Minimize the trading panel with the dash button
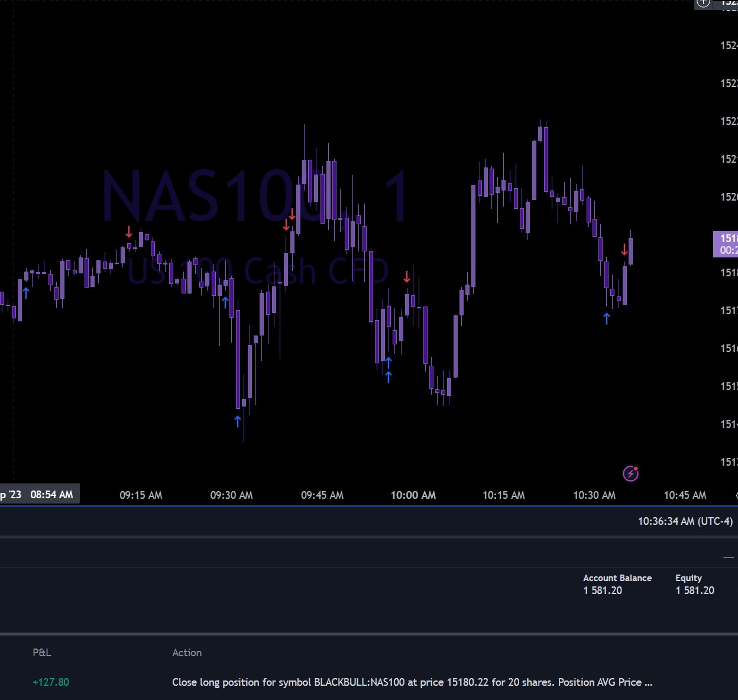The image size is (738, 700). pos(729,557)
